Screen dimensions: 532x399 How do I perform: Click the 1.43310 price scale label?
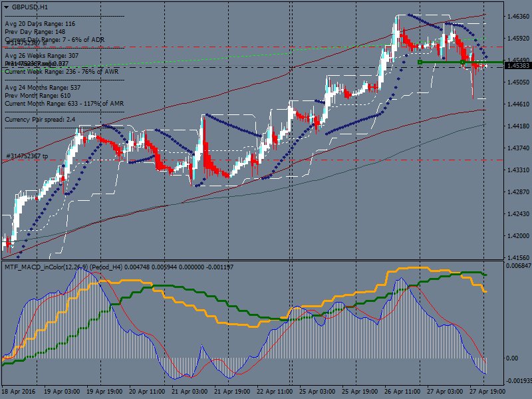(x=518, y=170)
